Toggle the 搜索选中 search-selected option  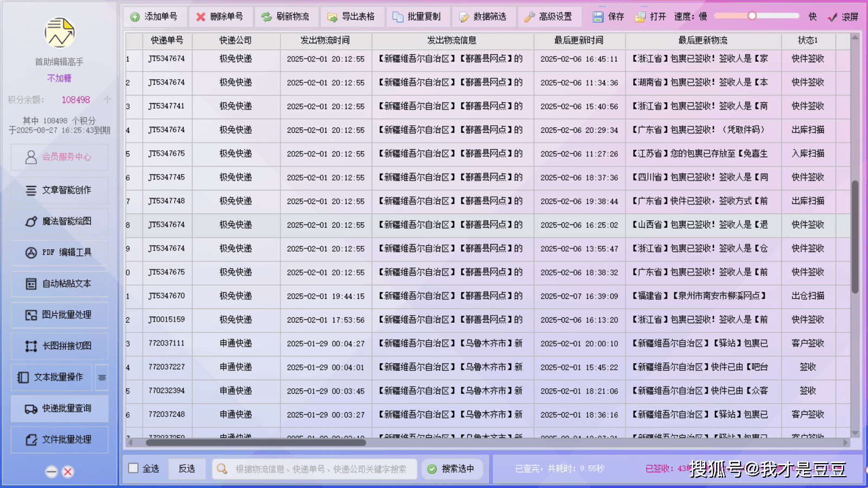432,469
